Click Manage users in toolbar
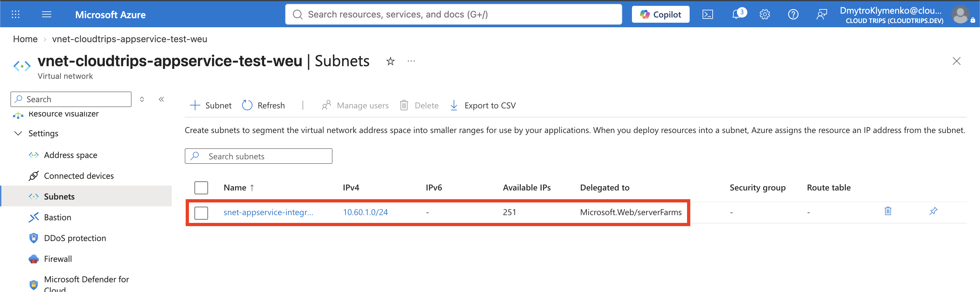 [355, 105]
